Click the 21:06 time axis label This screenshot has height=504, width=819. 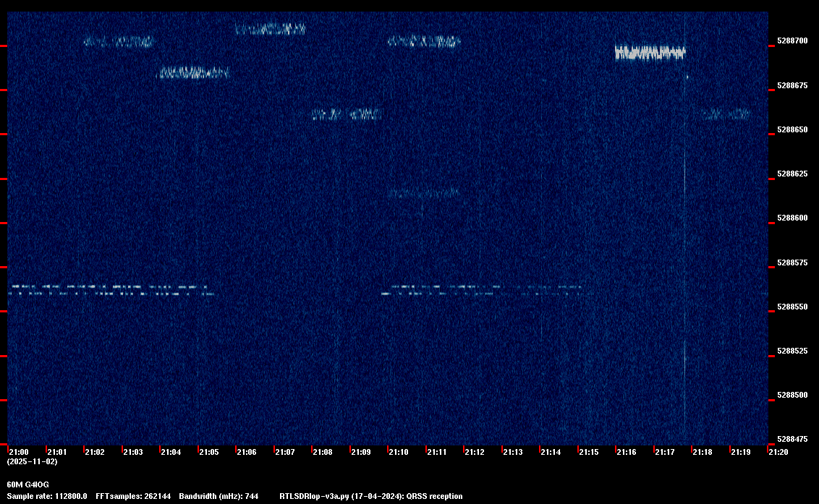pos(247,452)
